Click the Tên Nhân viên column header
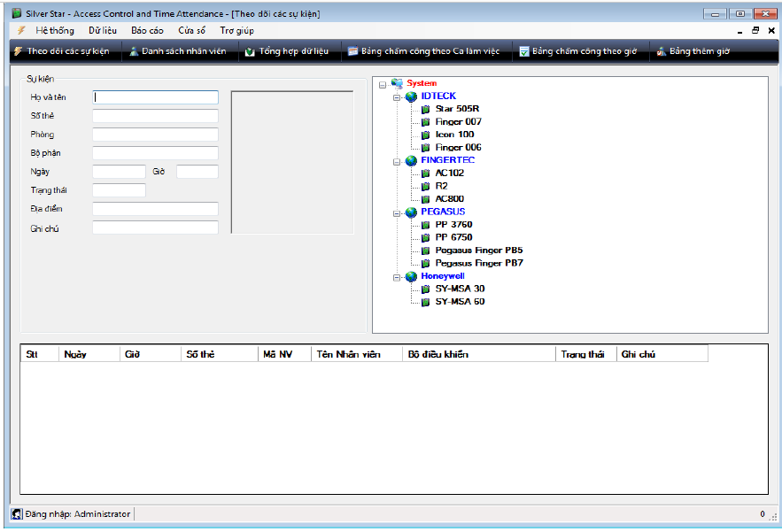Image resolution: width=782 pixels, height=532 pixels. pyautogui.click(x=348, y=354)
